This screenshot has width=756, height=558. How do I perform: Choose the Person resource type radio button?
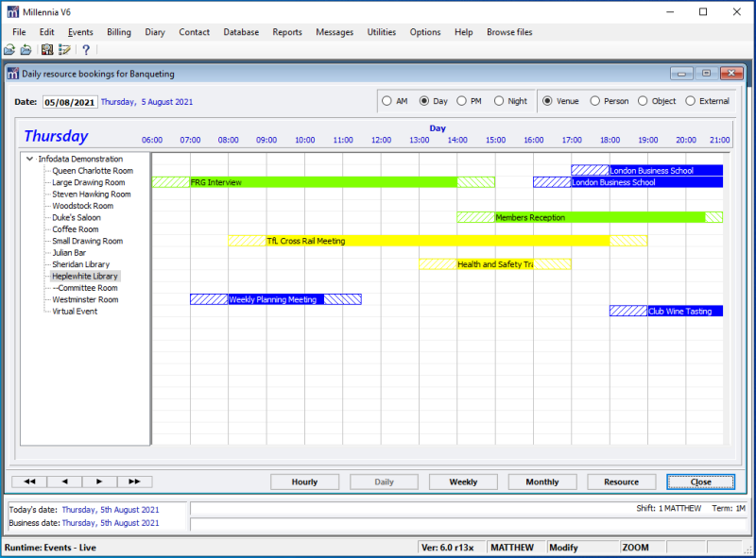click(595, 101)
